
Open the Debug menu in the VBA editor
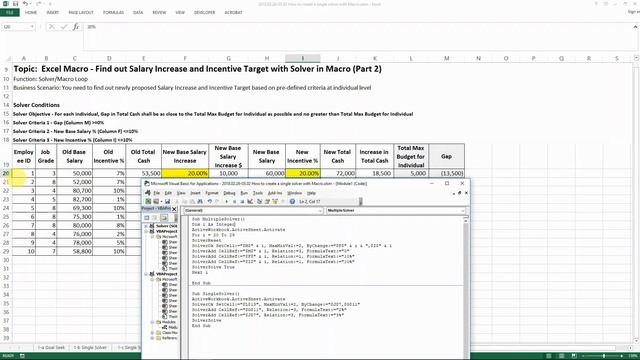click(229, 193)
